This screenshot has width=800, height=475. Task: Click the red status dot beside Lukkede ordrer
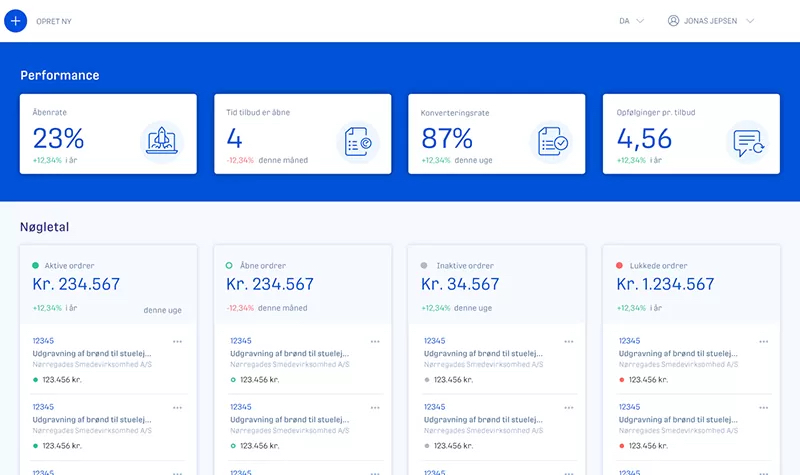(620, 266)
